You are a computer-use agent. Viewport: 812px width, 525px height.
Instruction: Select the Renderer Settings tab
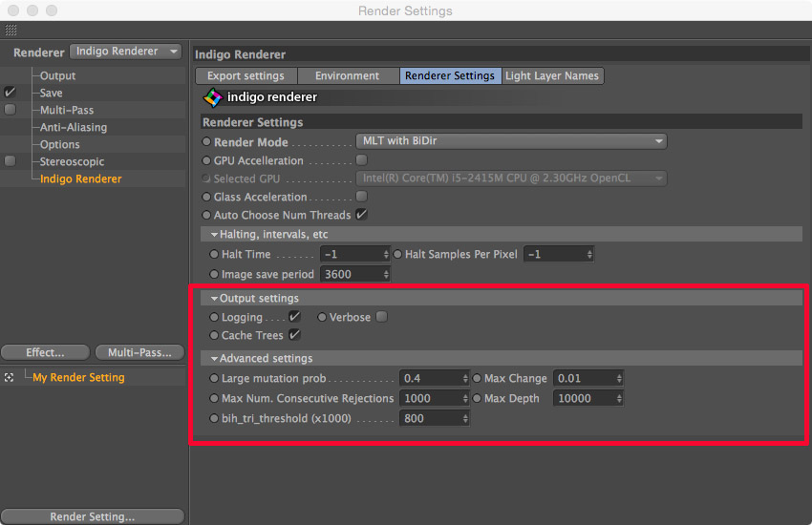[450, 76]
